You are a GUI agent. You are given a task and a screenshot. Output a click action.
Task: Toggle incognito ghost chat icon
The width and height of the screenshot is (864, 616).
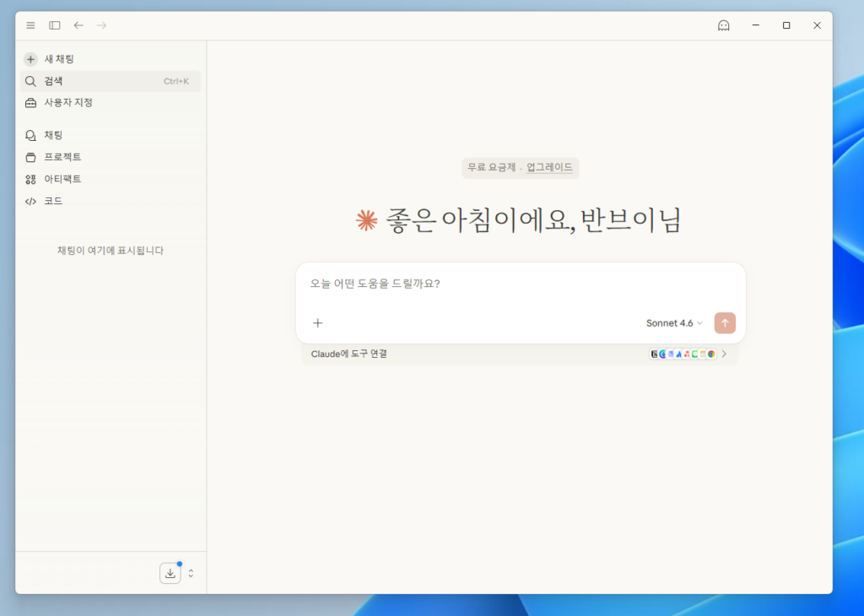click(x=723, y=25)
